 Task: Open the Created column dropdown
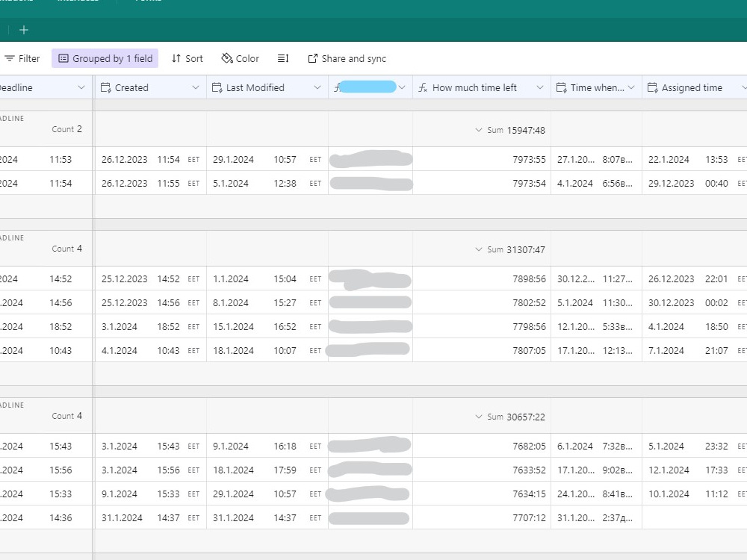click(x=195, y=87)
